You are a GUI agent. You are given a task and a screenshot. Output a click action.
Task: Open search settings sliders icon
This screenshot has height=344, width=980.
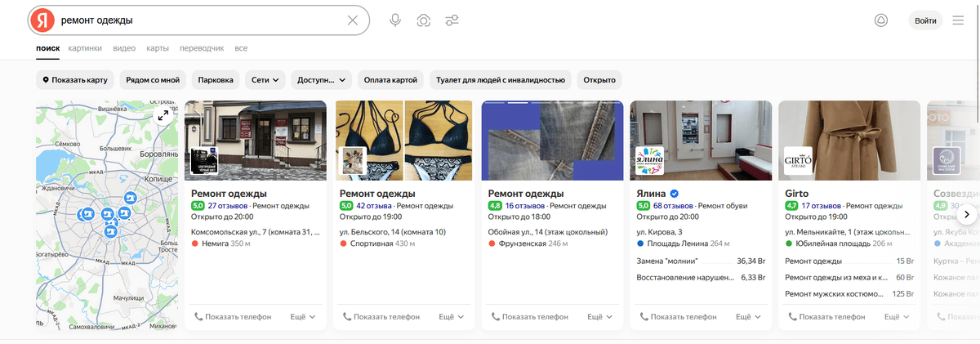coord(452,20)
